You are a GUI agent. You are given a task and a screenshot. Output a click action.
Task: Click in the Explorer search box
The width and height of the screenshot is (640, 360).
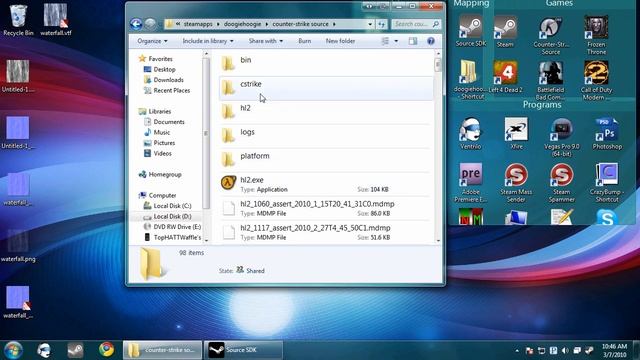416,24
